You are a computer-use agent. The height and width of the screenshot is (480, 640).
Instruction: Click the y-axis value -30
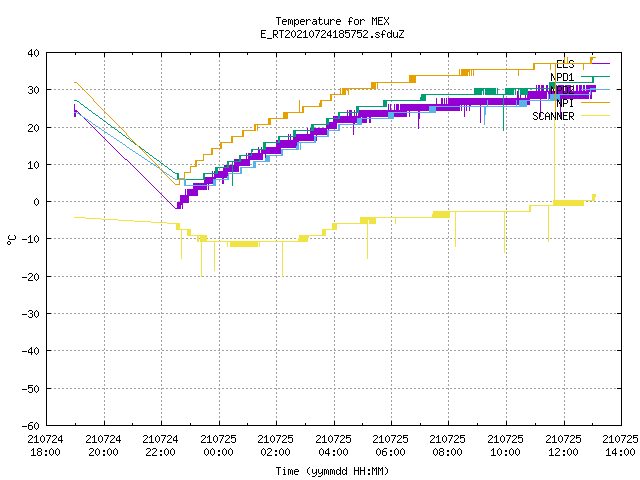31,314
